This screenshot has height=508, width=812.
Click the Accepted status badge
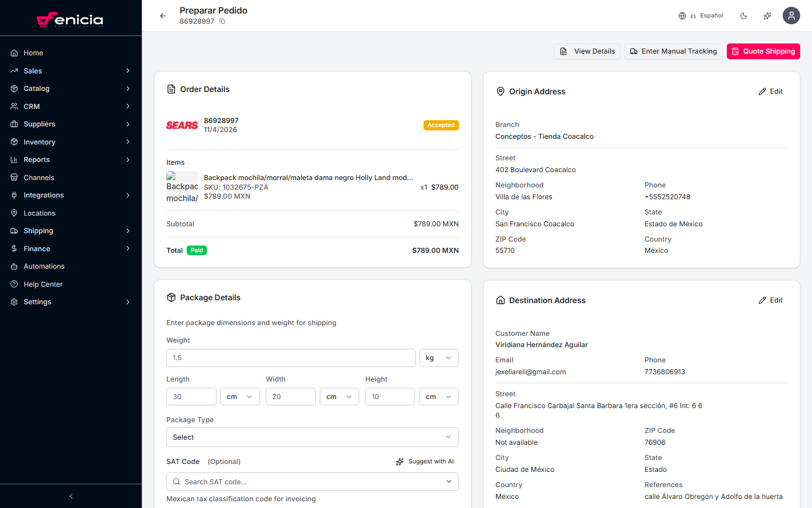[x=441, y=125]
